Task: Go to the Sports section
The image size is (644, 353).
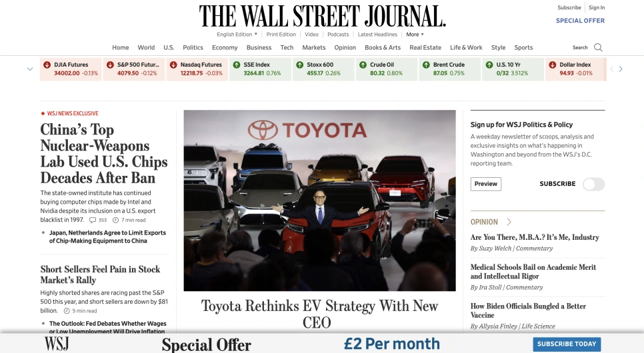Action: coord(523,47)
